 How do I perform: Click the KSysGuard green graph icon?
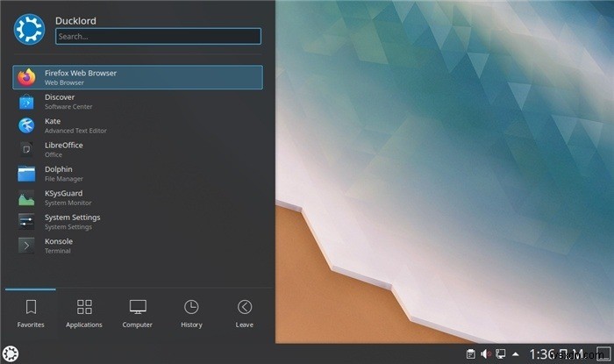tap(26, 198)
